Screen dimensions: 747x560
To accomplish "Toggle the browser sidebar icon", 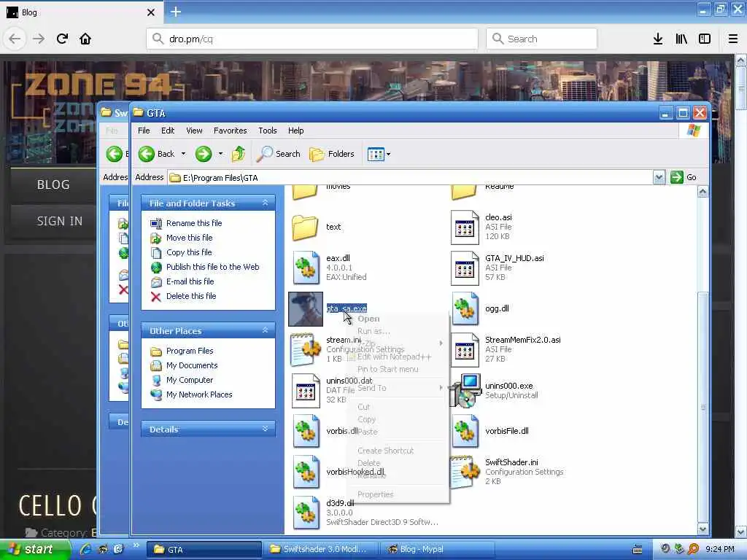I will click(705, 39).
